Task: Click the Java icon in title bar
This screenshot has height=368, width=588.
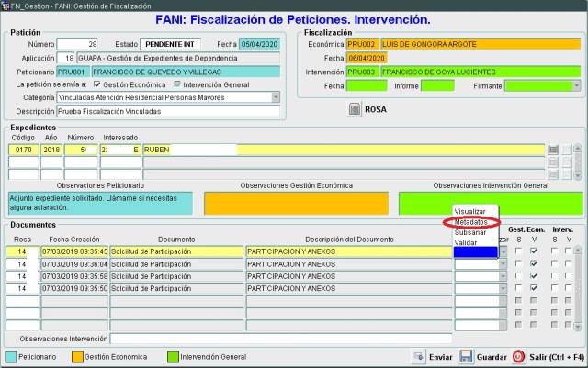Action: (x=6, y=5)
